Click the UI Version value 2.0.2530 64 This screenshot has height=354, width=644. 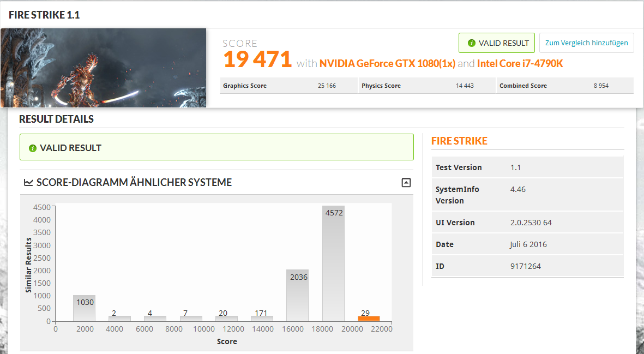[531, 223]
